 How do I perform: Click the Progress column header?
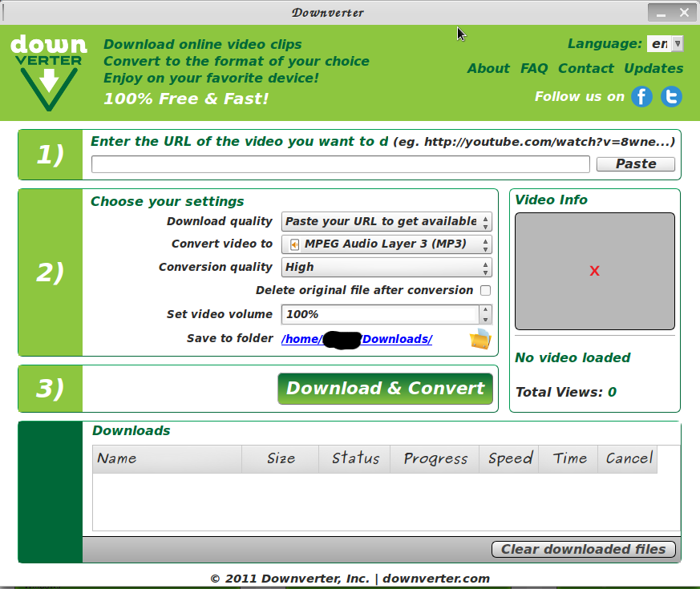point(435,458)
